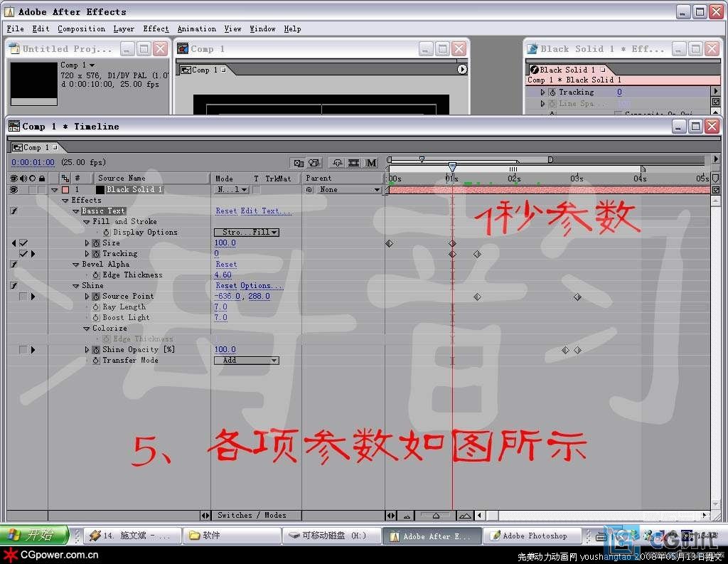728x564 pixels.
Task: Collapse the Colorize group triangle
Action: point(86,329)
